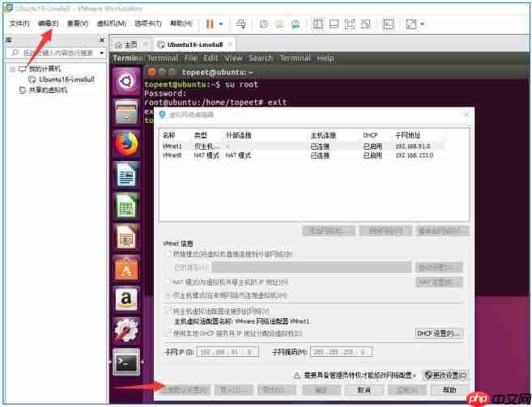
Task: Open LibreOffice Writer in launcher
Action: point(126,175)
